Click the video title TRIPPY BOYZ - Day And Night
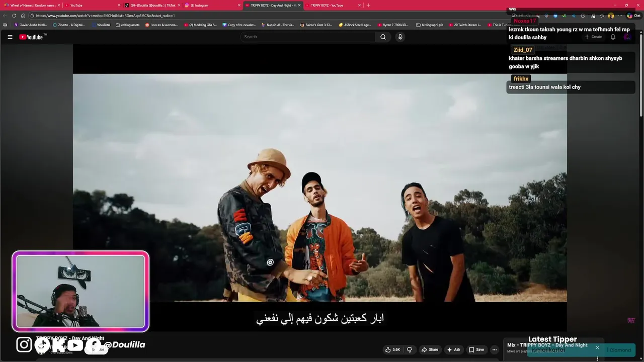Viewport: 644px width, 362px height. coord(70,338)
